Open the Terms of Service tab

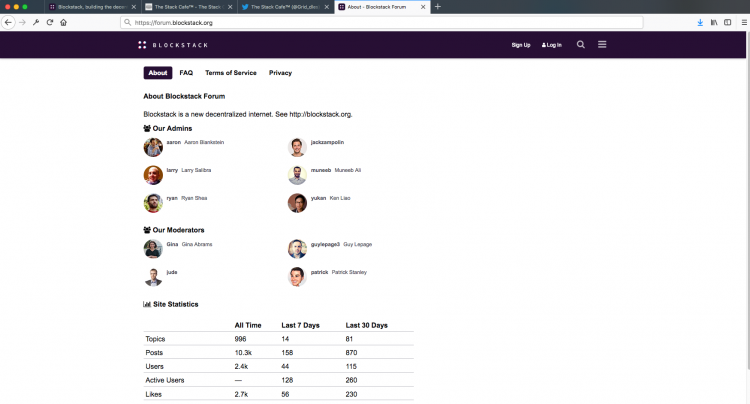231,73
